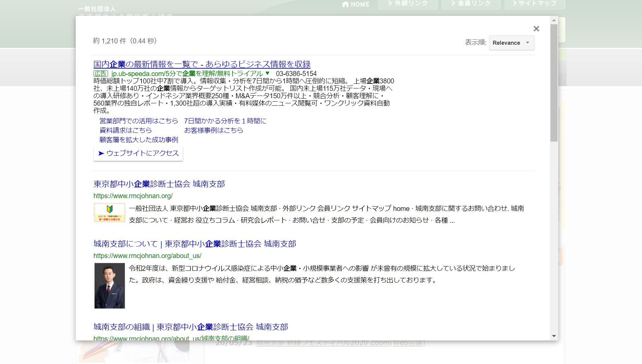Click the scroll down arrow of results panel
Screen dimensions: 642x364
554,336
